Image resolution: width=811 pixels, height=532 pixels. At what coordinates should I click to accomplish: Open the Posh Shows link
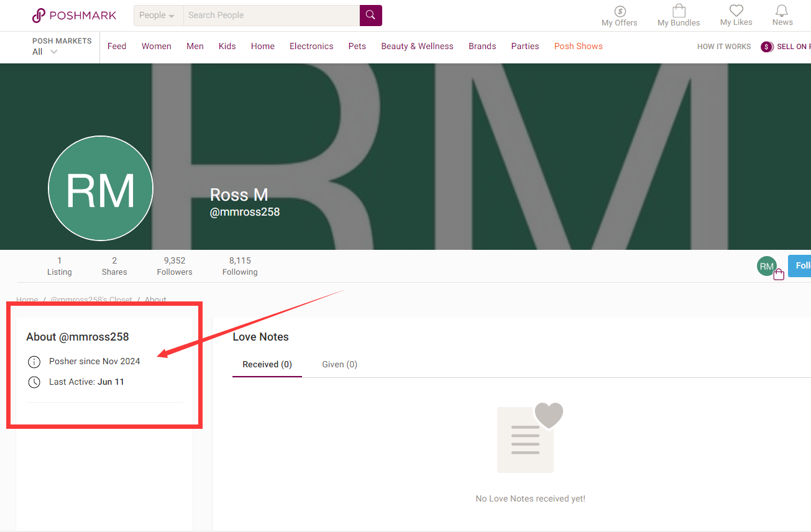click(579, 46)
